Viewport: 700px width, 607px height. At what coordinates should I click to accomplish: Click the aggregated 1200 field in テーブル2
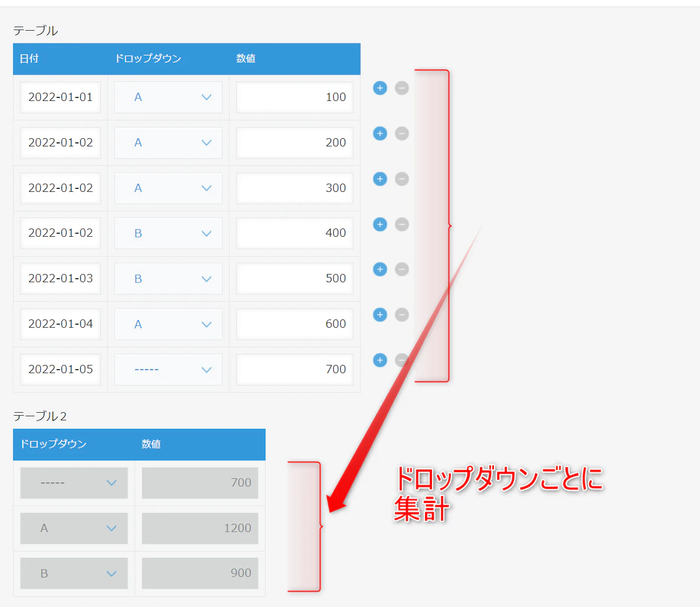[x=200, y=528]
